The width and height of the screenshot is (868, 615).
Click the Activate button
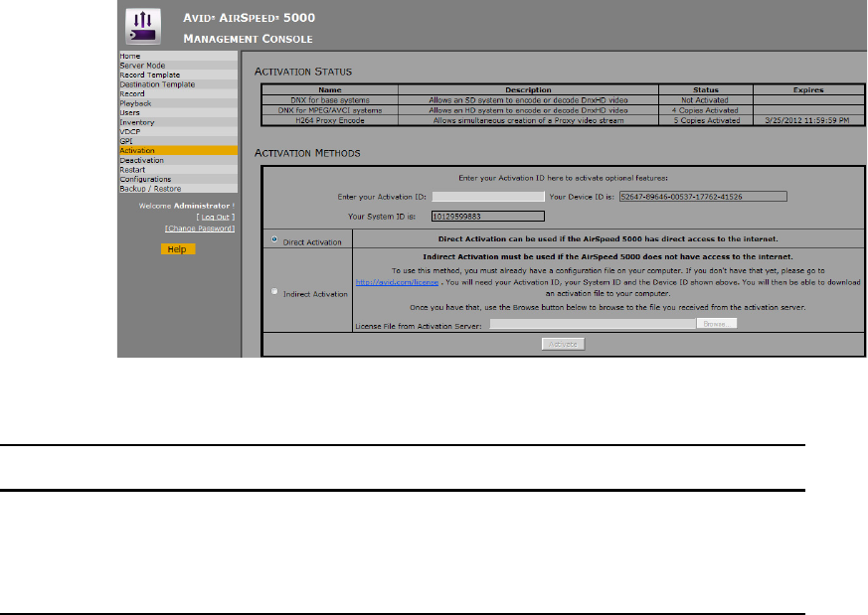[x=563, y=344]
